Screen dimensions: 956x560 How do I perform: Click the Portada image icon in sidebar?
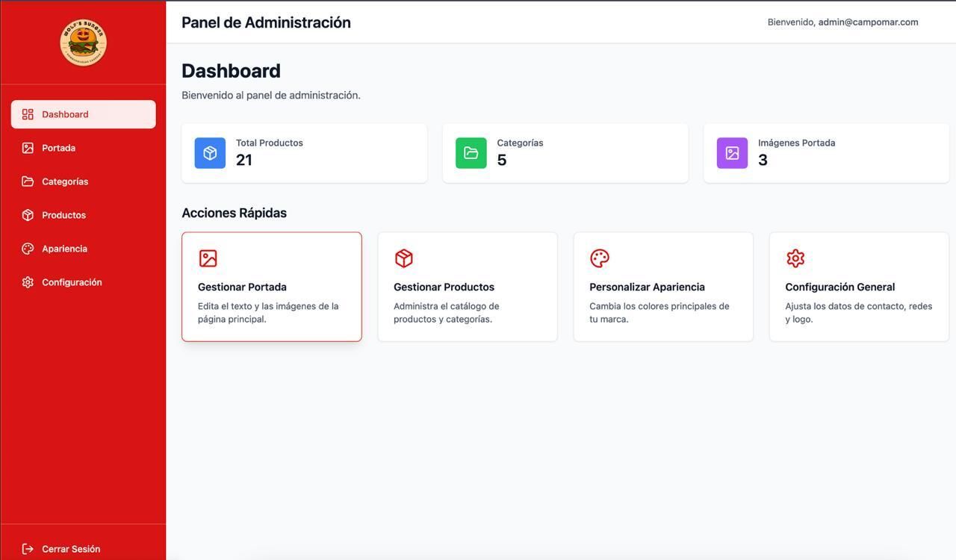point(28,148)
